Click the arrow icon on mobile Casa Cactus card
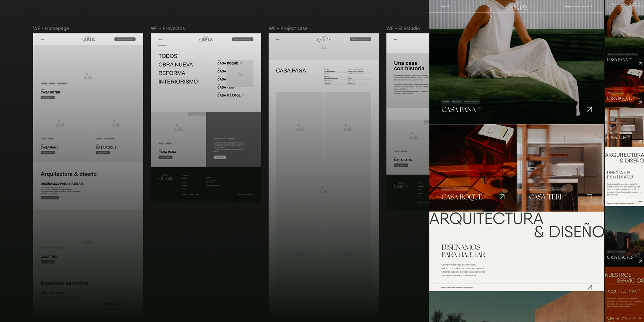 pos(640,262)
